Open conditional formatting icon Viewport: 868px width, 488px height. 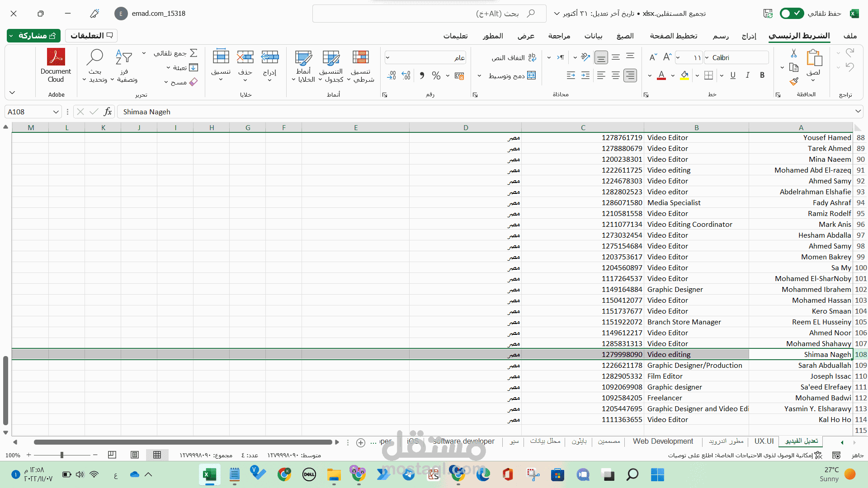click(360, 57)
